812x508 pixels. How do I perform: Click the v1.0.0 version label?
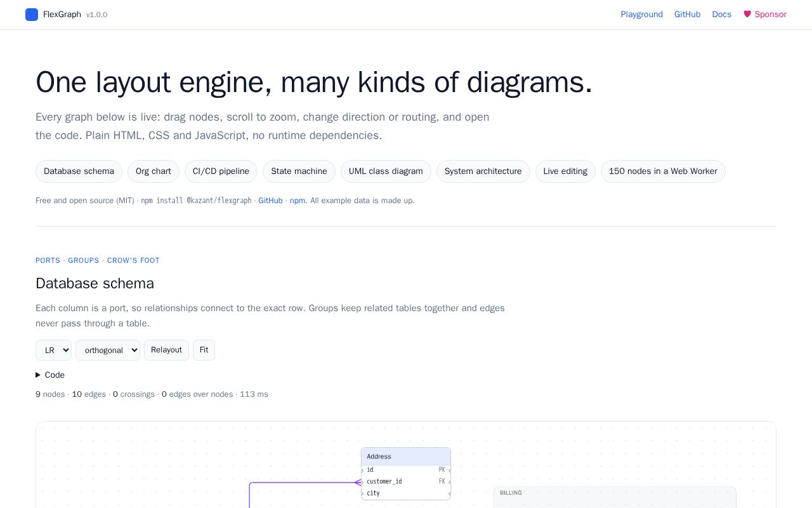tap(96, 15)
